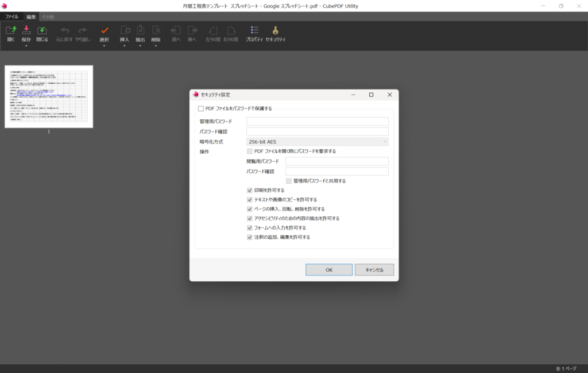Click the Extract (抽出) page icon
This screenshot has height=373, width=588.
point(140,30)
